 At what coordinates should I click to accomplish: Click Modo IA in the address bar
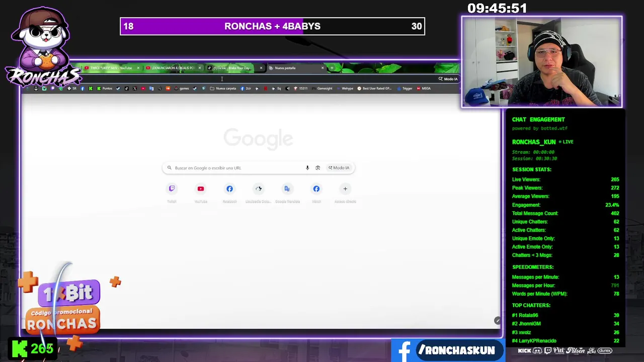tap(448, 79)
